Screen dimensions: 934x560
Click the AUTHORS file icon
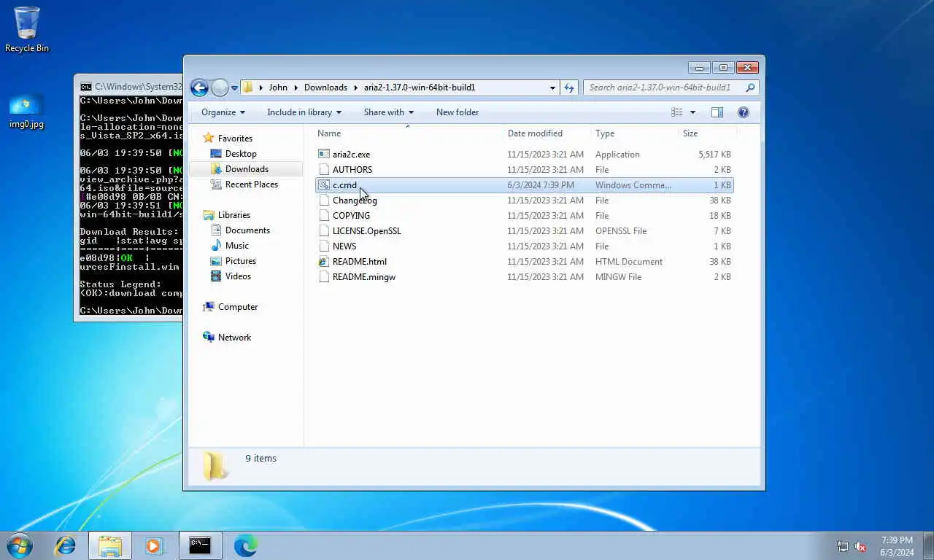[324, 170]
